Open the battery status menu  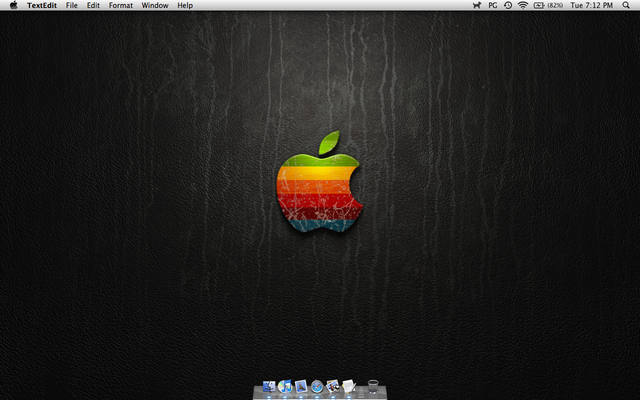(548, 5)
